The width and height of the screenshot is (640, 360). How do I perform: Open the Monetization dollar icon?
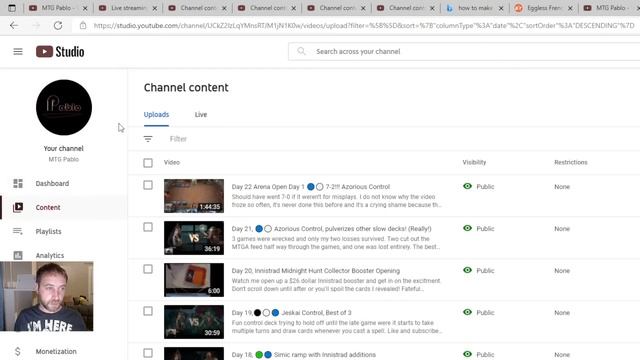18,351
